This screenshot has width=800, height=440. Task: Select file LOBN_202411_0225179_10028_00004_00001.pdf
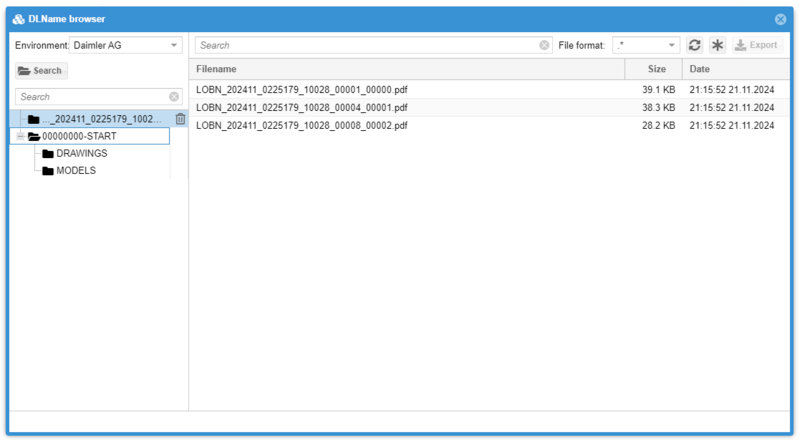tap(301, 108)
